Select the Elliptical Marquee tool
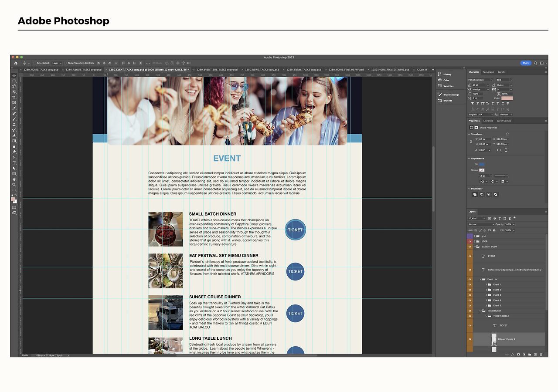558x392 pixels. (x=14, y=81)
